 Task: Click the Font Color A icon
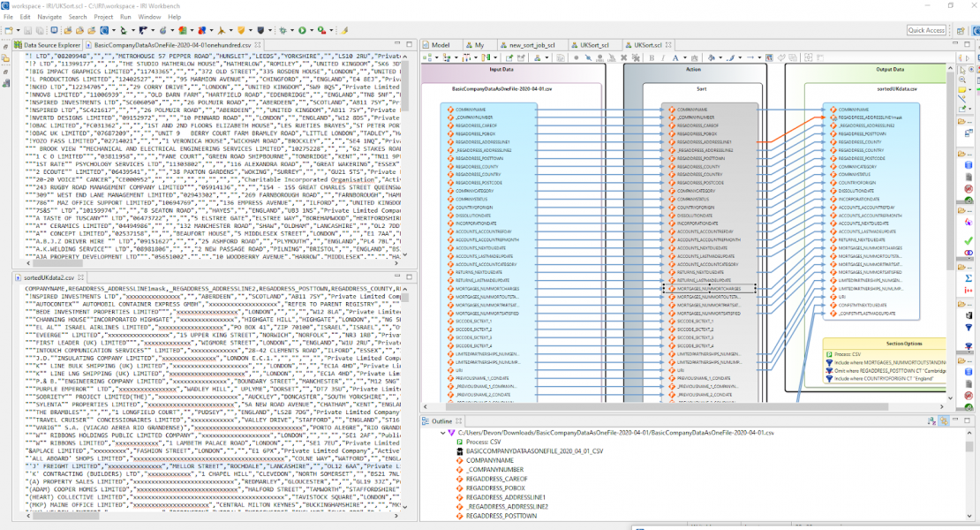click(675, 57)
